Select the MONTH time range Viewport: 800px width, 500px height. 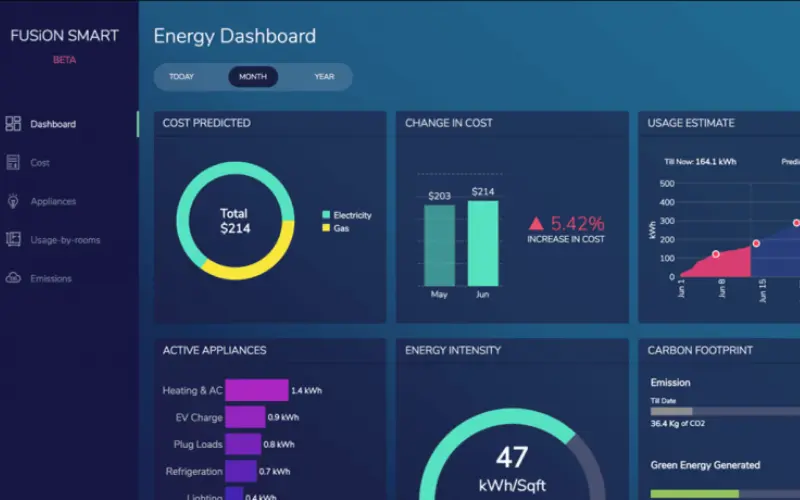[x=253, y=77]
